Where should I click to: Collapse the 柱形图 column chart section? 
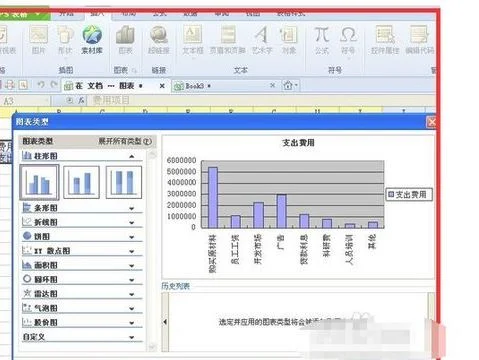132,156
